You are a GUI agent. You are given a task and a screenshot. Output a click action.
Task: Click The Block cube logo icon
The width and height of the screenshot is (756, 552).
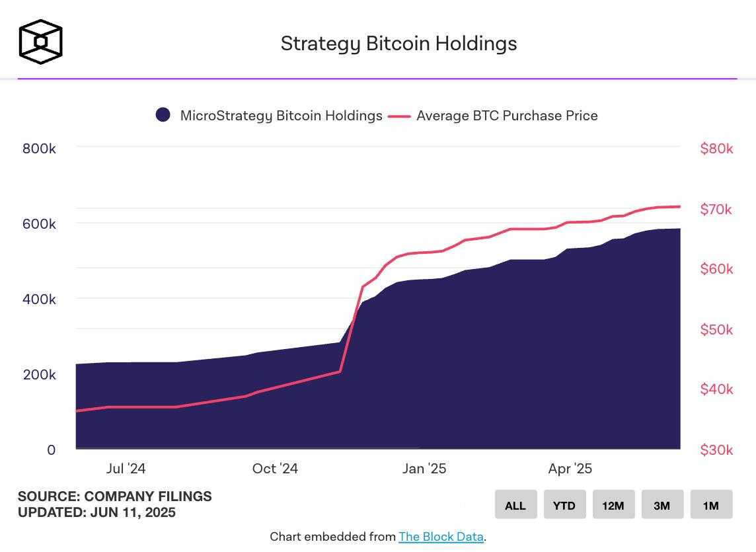coord(41,42)
